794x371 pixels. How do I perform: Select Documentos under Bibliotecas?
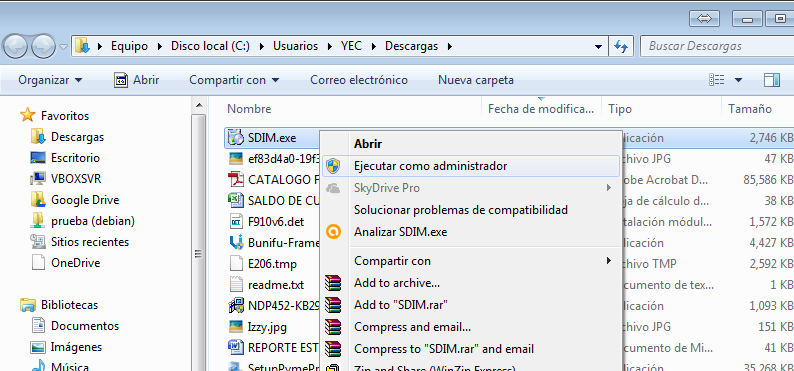pos(85,326)
